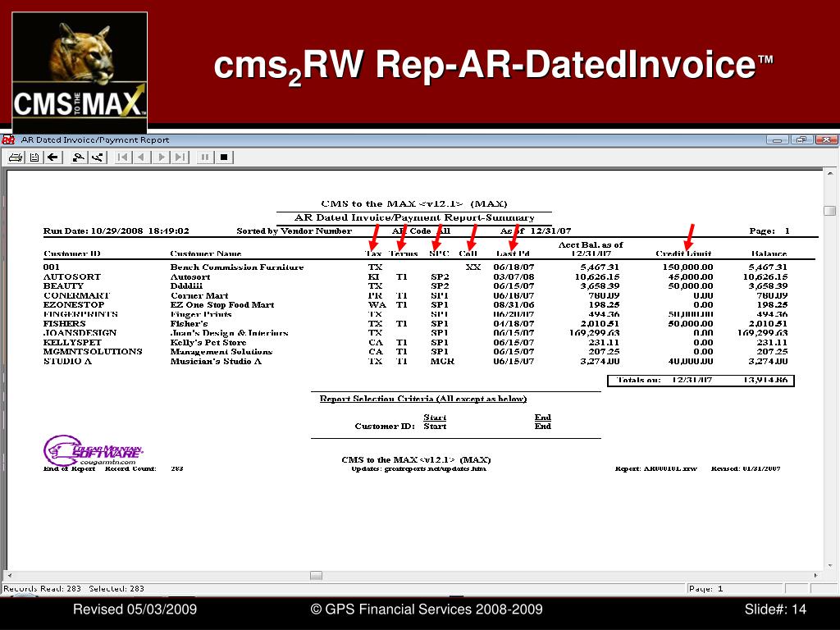Restore down the AR Dated Invoice window
840x630 pixels.
801,140
